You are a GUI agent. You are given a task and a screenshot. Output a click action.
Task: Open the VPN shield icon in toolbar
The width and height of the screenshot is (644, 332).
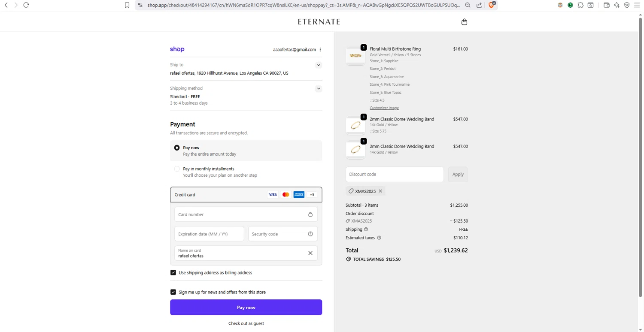pos(627,5)
